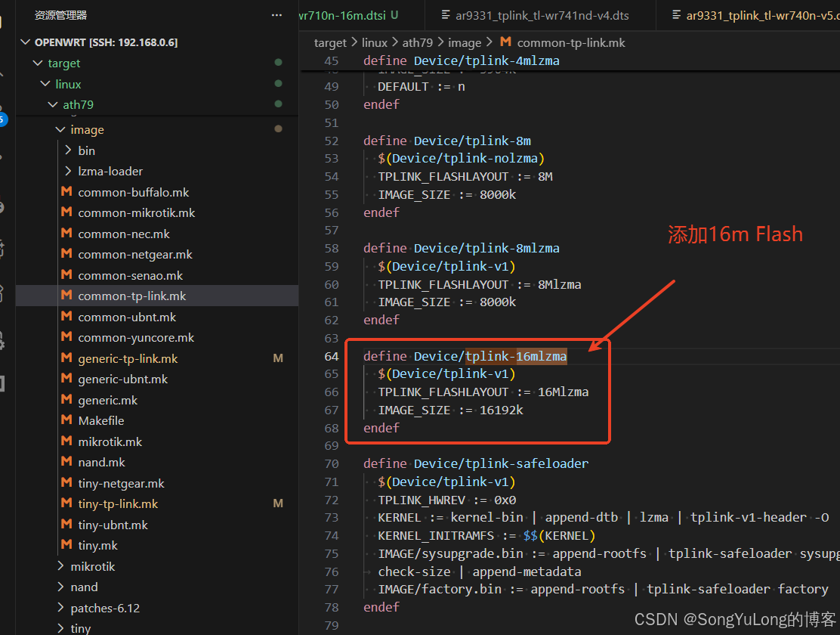Click sticky header line Device/tplink-4mlzma
The image size is (840, 635).
click(x=462, y=60)
